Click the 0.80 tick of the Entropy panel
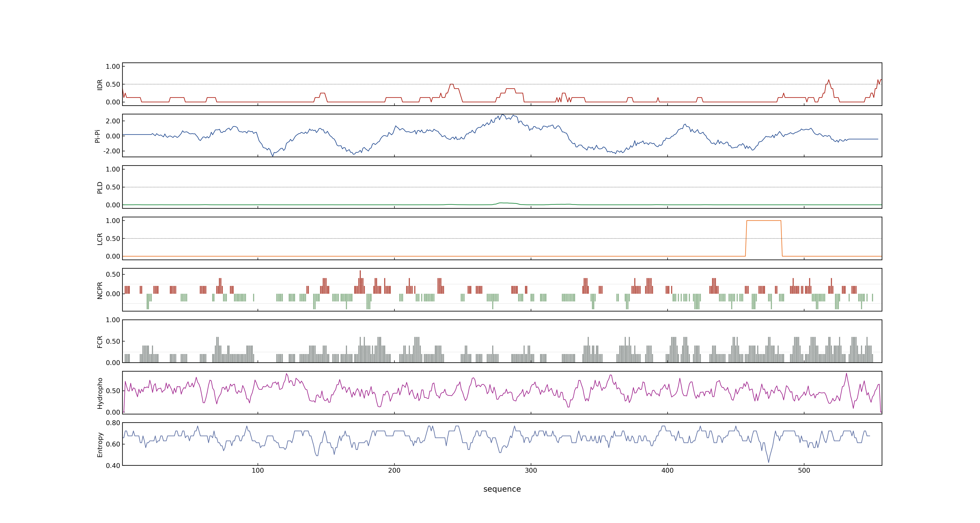The image size is (980, 523). [113, 423]
